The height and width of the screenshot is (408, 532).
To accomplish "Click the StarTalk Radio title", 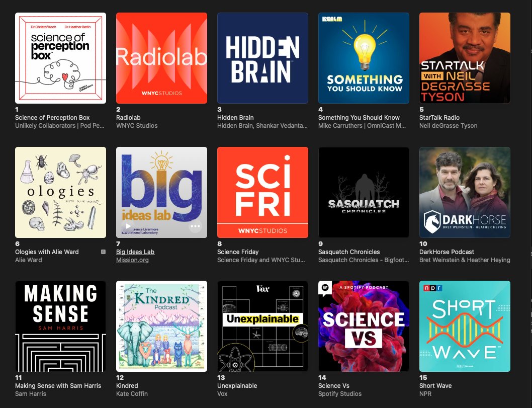I will [439, 117].
